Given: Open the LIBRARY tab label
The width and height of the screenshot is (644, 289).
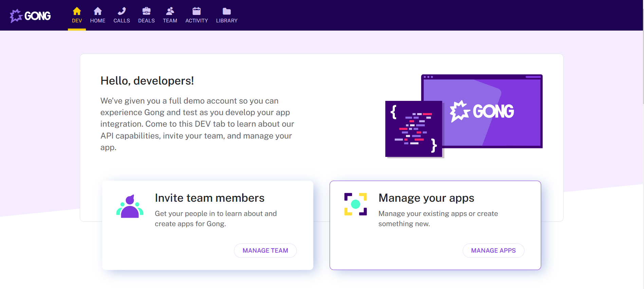Looking at the screenshot, I should [x=227, y=21].
